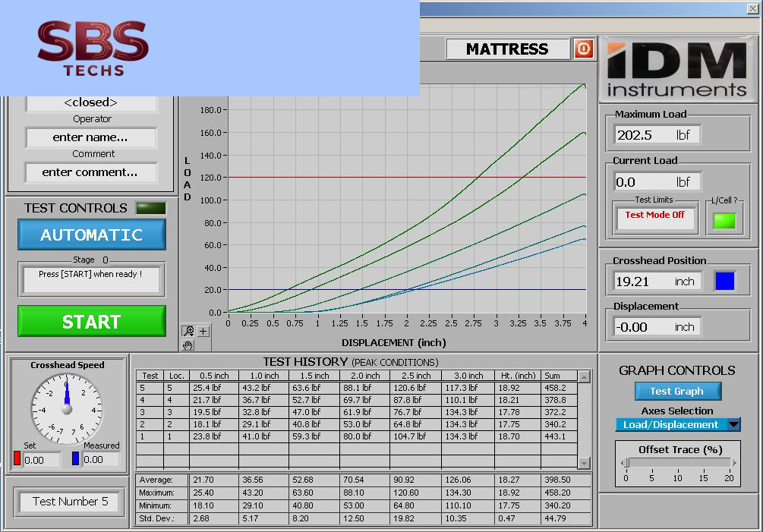Close the window with the X button

click(x=752, y=8)
